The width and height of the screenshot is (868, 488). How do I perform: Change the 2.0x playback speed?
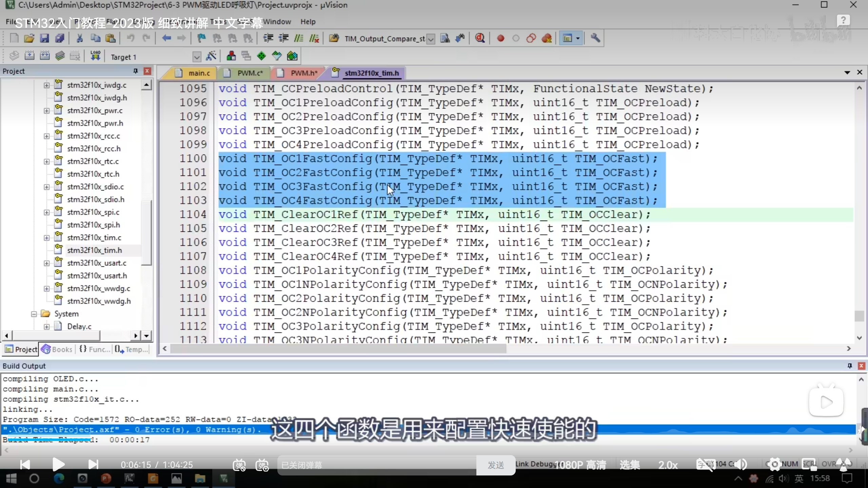pyautogui.click(x=668, y=465)
